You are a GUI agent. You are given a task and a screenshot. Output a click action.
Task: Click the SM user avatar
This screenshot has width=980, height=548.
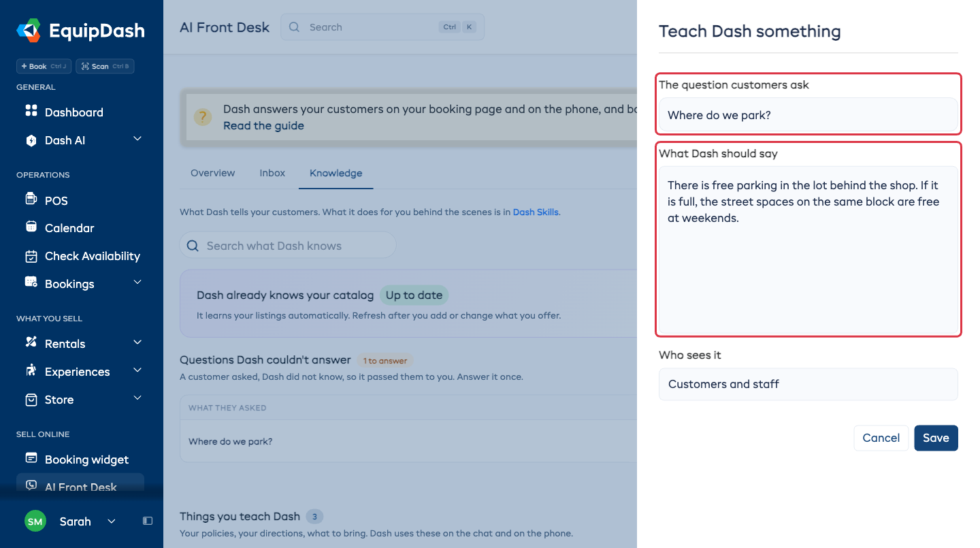coord(35,521)
